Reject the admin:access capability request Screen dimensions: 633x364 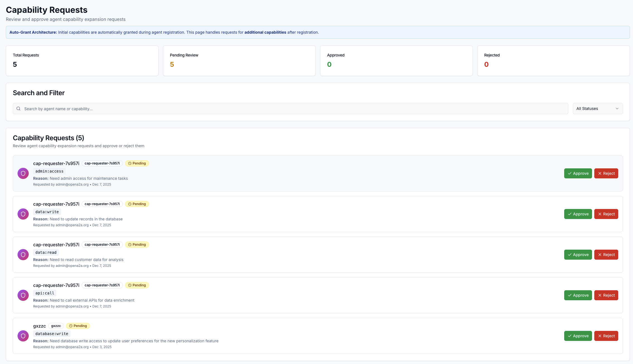point(606,173)
